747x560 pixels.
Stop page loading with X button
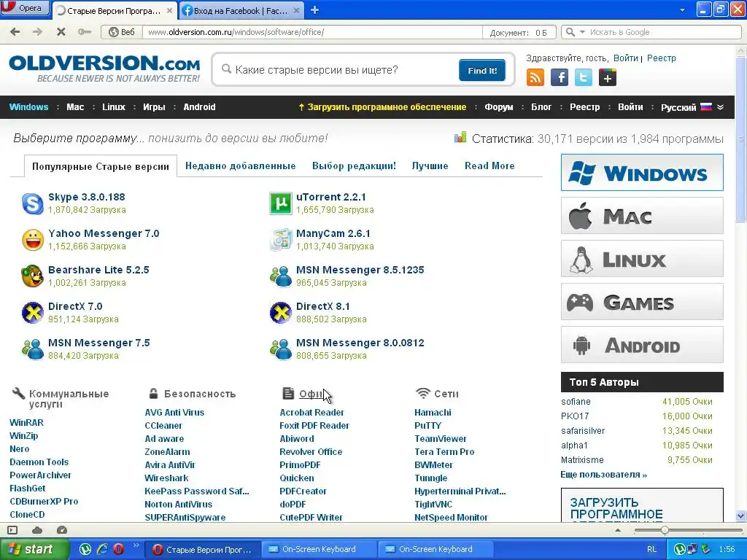[61, 32]
